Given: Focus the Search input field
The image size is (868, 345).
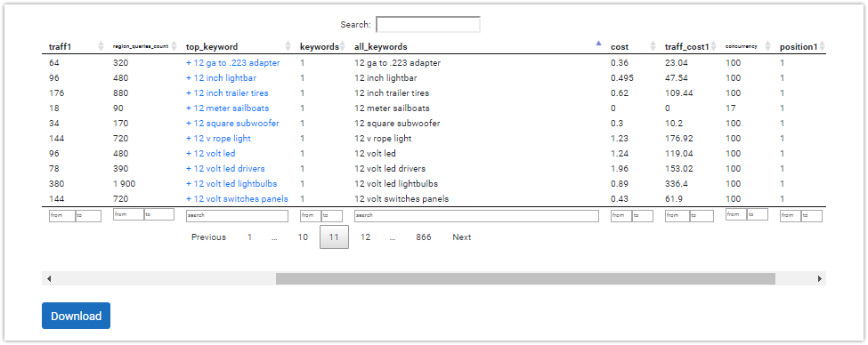Looking at the screenshot, I should click(x=428, y=24).
